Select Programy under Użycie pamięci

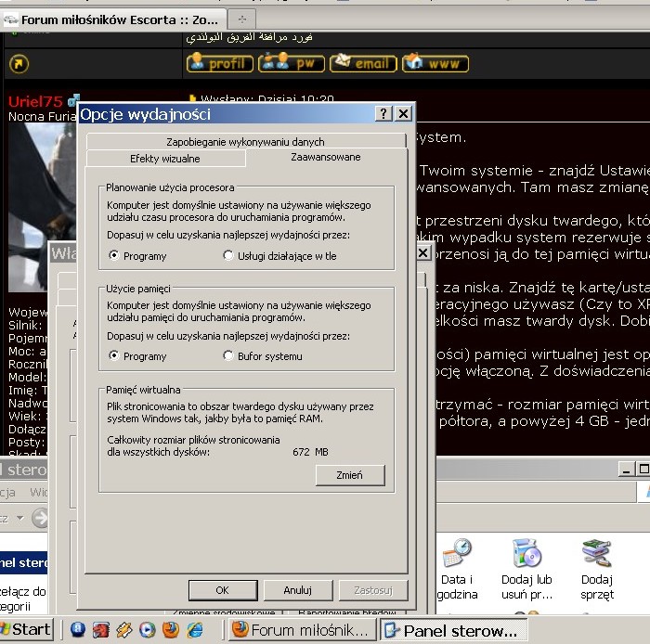click(x=114, y=356)
